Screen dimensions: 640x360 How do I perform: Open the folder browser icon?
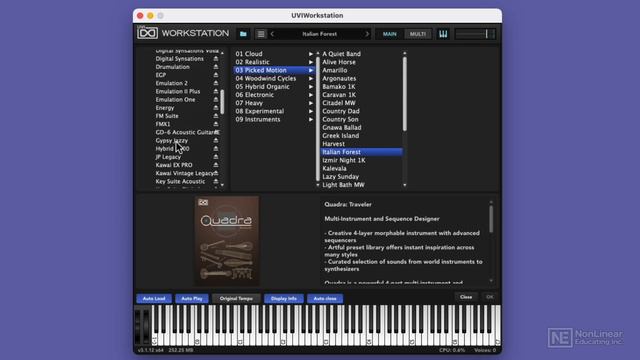243,34
